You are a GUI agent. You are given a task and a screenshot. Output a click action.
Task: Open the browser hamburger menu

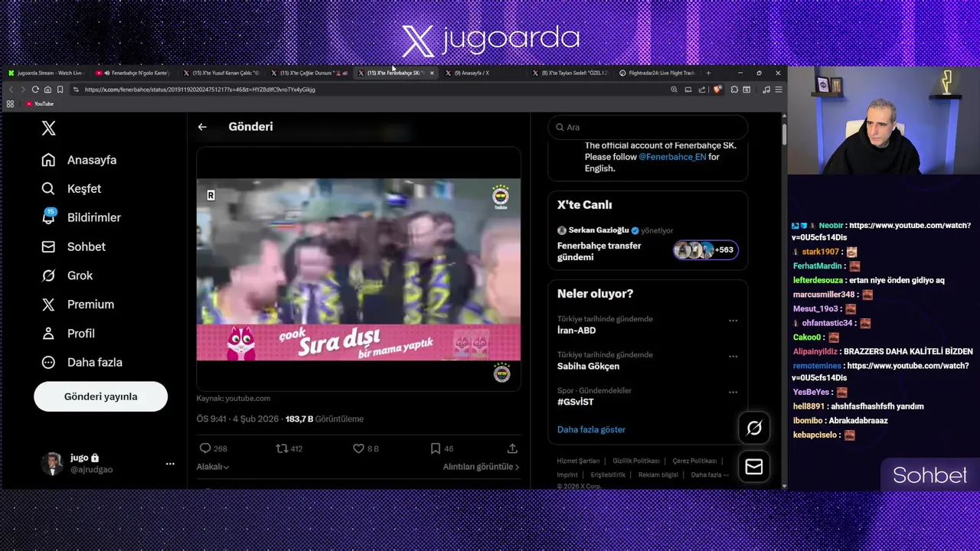point(779,90)
